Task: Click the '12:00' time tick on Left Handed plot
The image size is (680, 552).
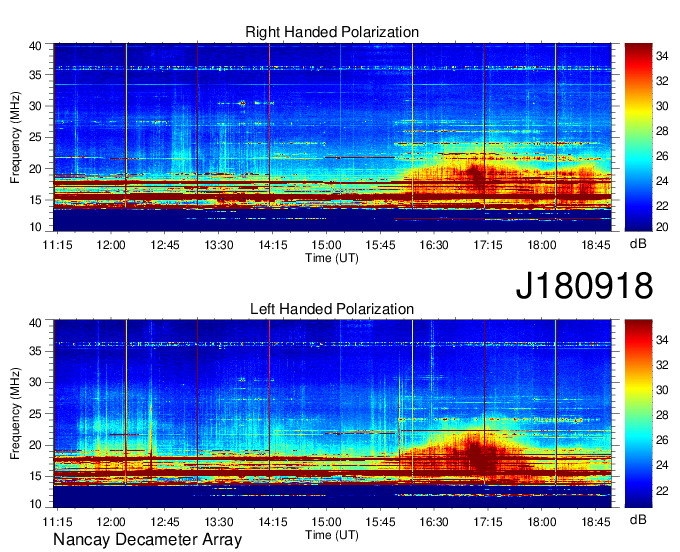Action: pos(111,522)
